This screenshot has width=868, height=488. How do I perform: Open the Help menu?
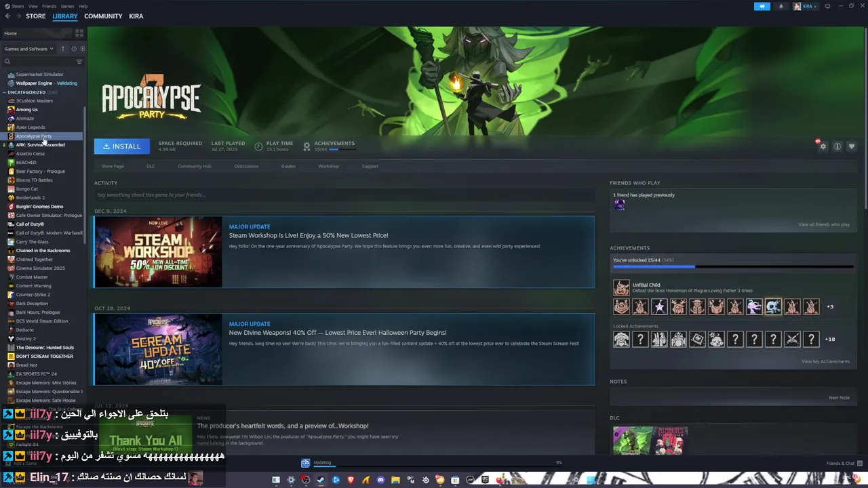pyautogui.click(x=83, y=6)
